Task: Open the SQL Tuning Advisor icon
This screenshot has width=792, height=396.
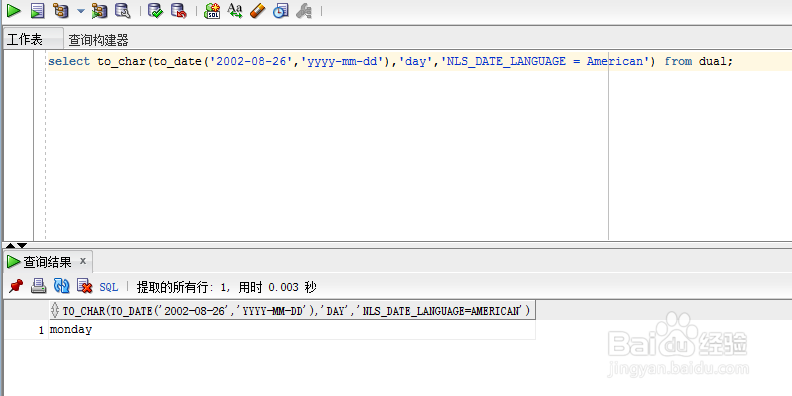Action: point(122,11)
